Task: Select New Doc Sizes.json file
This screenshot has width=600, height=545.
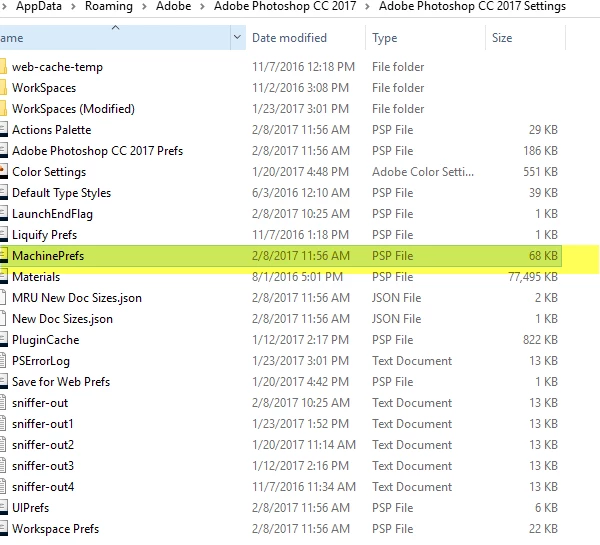Action: tap(62, 318)
